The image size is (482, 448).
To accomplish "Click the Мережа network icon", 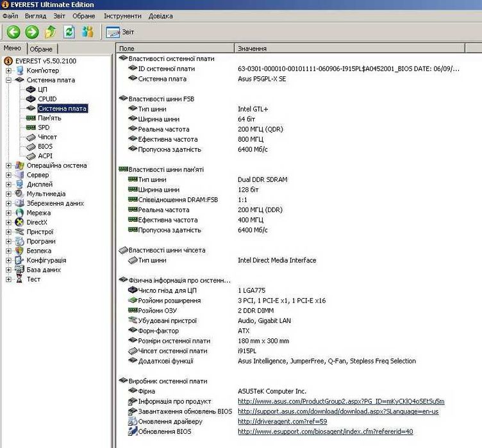I will tap(20, 213).
